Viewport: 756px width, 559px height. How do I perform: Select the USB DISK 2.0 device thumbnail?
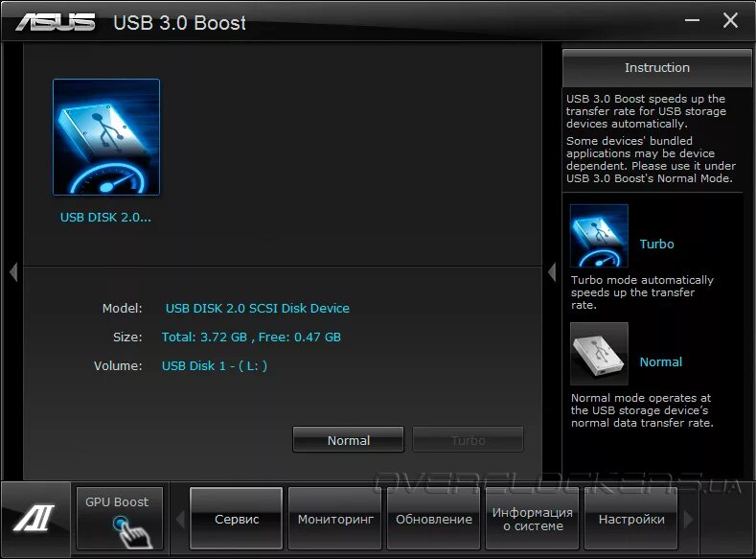pyautogui.click(x=106, y=137)
